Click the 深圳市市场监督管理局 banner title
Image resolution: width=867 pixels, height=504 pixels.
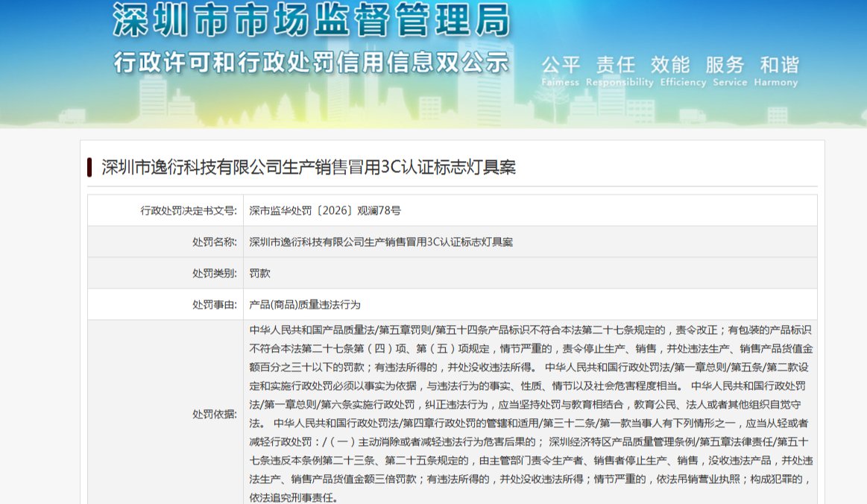tap(311, 20)
